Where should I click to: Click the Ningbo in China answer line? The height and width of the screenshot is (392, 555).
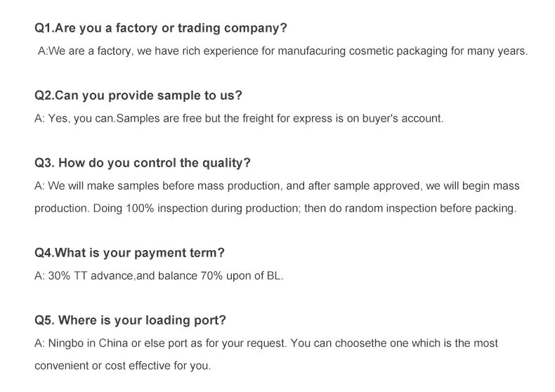[x=266, y=344]
